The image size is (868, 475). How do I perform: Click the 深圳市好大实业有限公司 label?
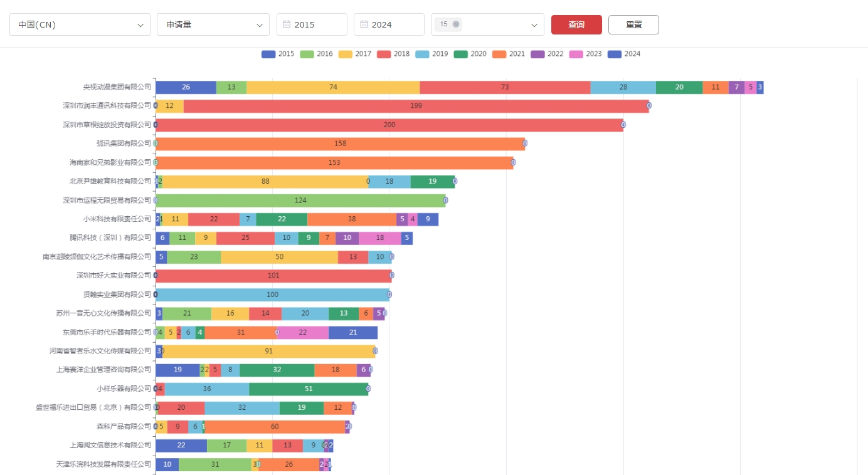[114, 275]
